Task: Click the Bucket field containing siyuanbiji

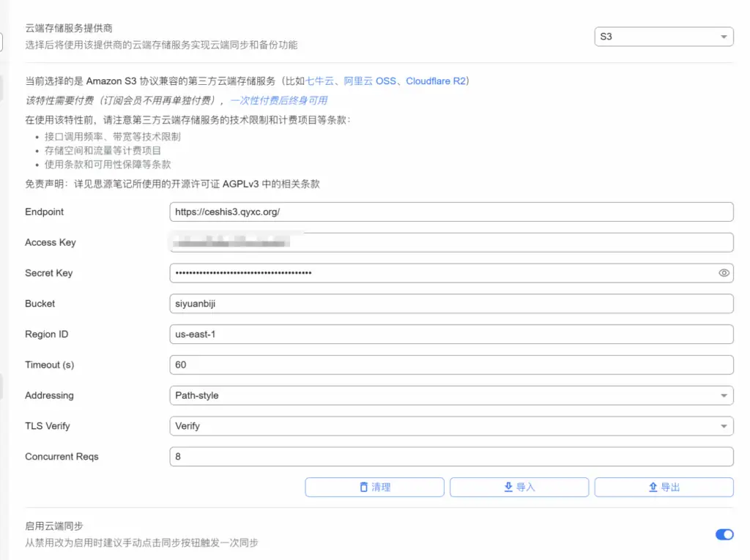Action: [x=451, y=303]
